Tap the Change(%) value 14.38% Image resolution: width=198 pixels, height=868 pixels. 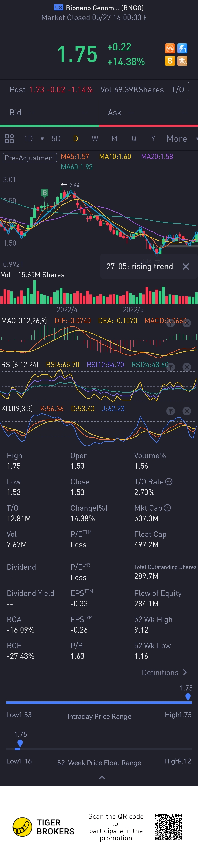pyautogui.click(x=82, y=518)
